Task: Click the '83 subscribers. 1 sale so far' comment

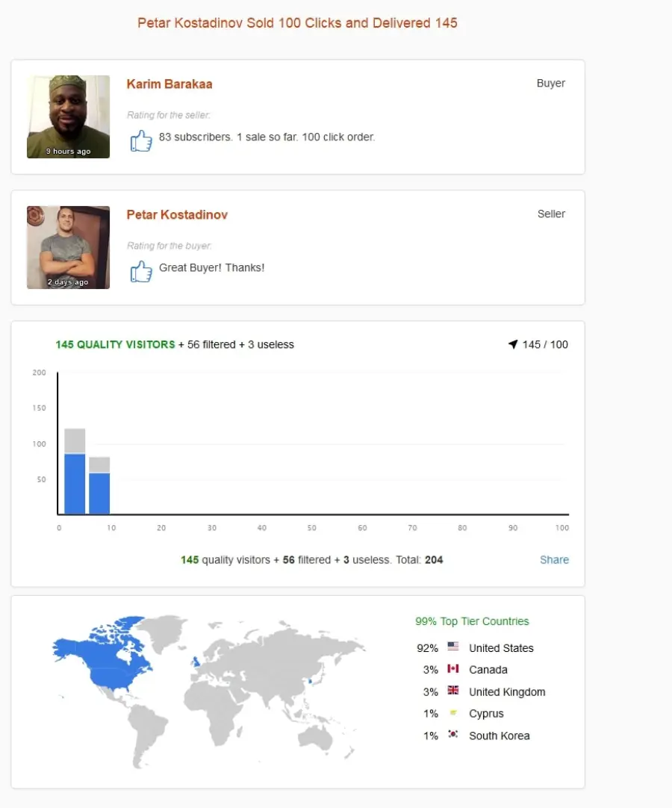Action: click(267, 137)
